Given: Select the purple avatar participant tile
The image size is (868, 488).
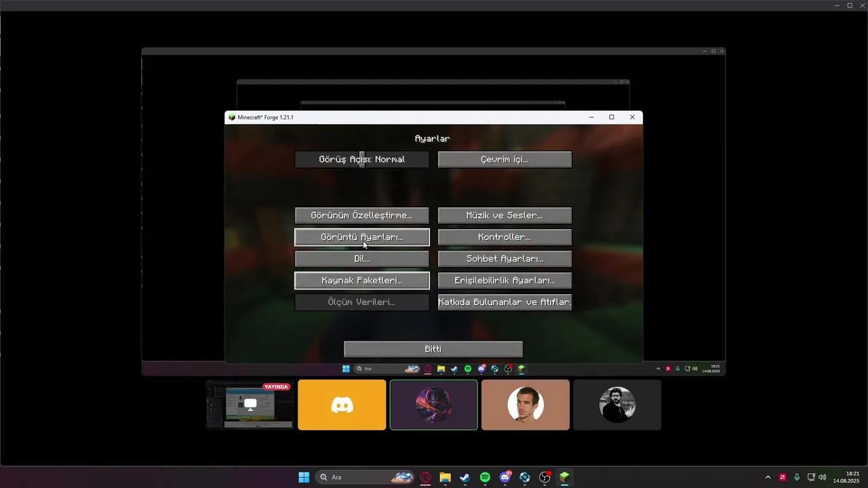Looking at the screenshot, I should click(x=433, y=405).
